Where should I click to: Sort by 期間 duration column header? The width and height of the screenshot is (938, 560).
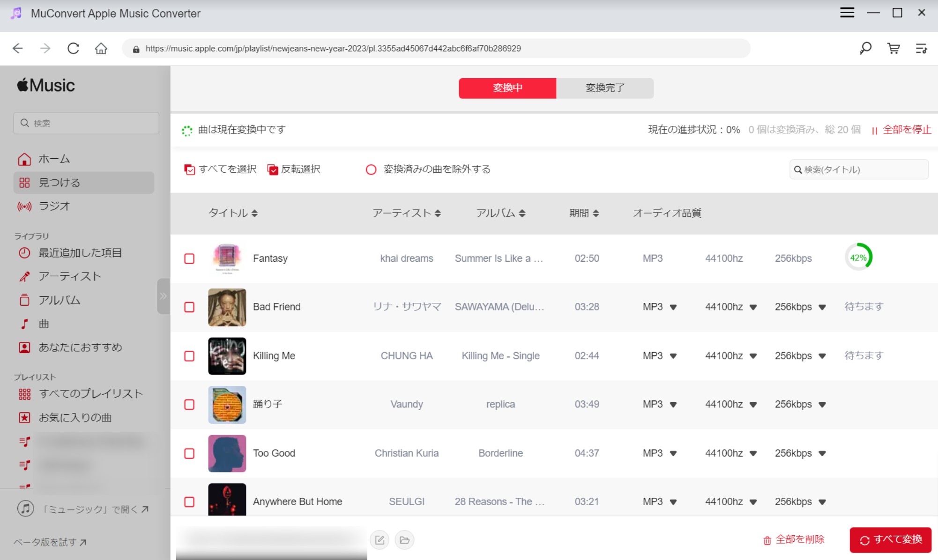coord(584,213)
